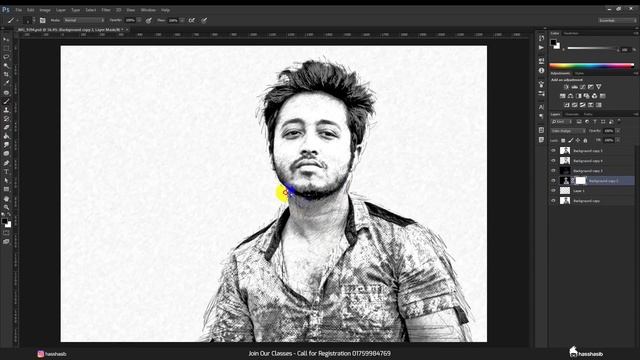
Task: Add a Vibrance adjustment
Action: (598, 87)
